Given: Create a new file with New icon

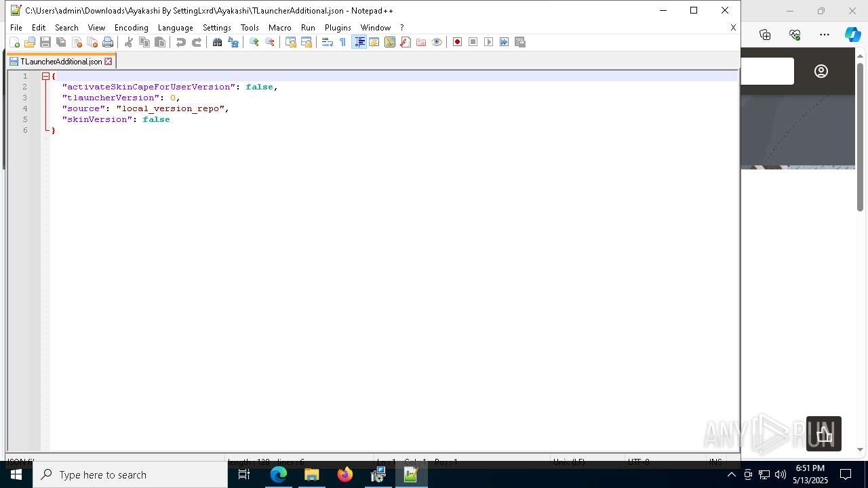Looking at the screenshot, I should coord(14,42).
